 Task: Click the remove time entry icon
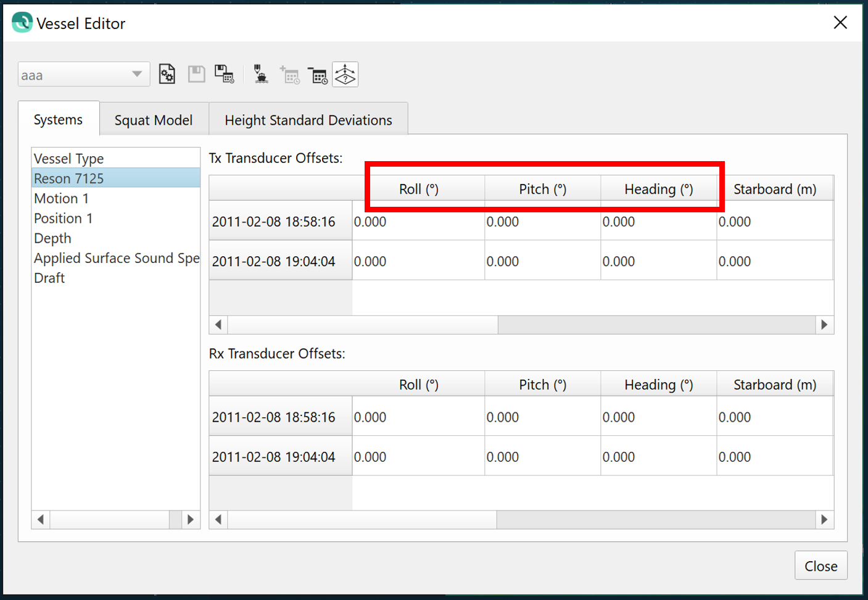coord(318,75)
